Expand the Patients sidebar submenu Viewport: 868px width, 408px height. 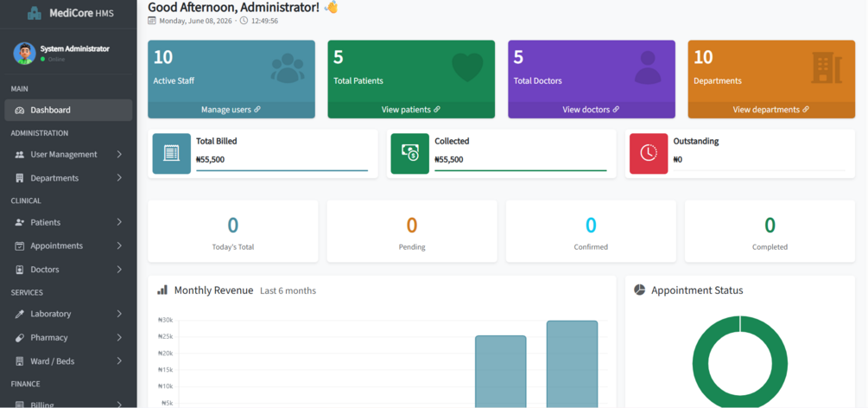coord(119,222)
